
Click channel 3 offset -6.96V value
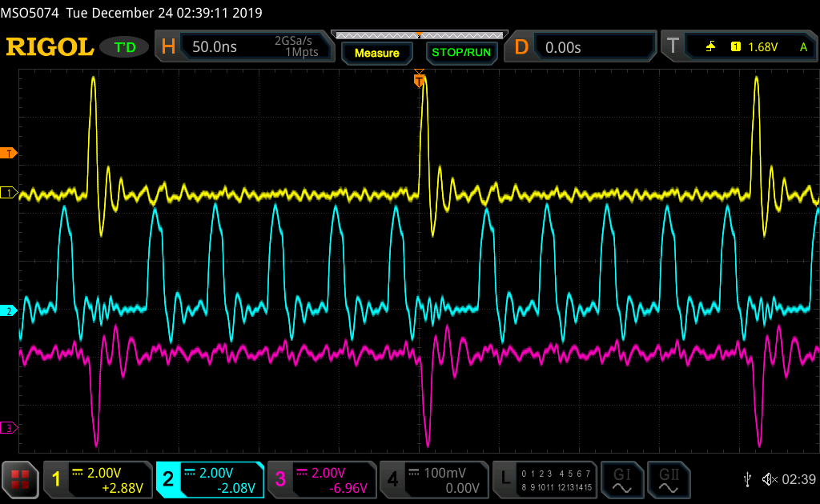348,488
